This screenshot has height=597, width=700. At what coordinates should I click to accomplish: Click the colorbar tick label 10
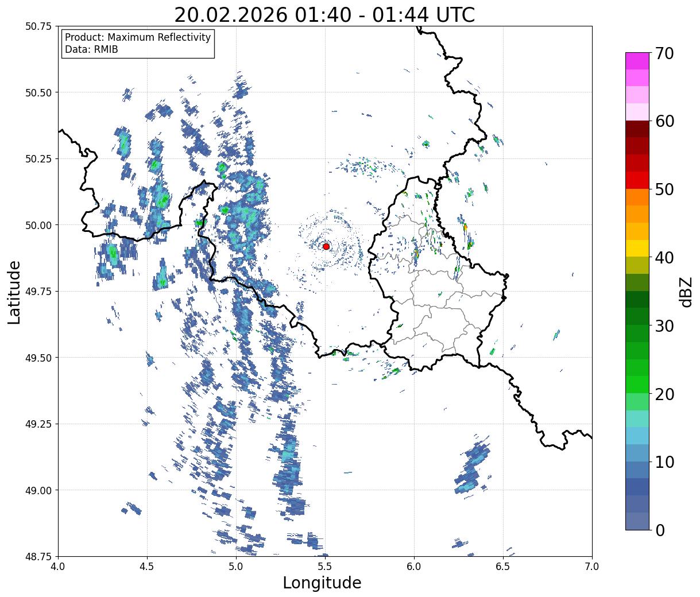pyautogui.click(x=664, y=462)
